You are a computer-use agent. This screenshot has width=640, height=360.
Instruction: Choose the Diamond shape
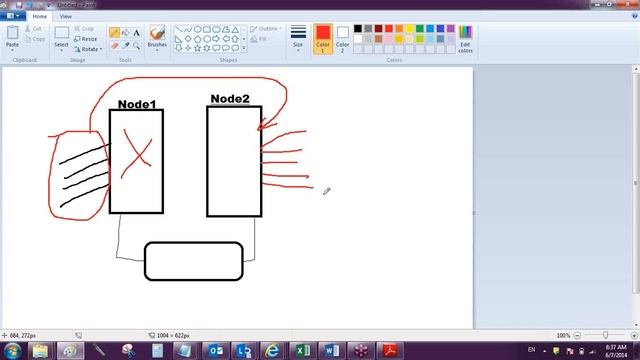pyautogui.click(x=188, y=39)
